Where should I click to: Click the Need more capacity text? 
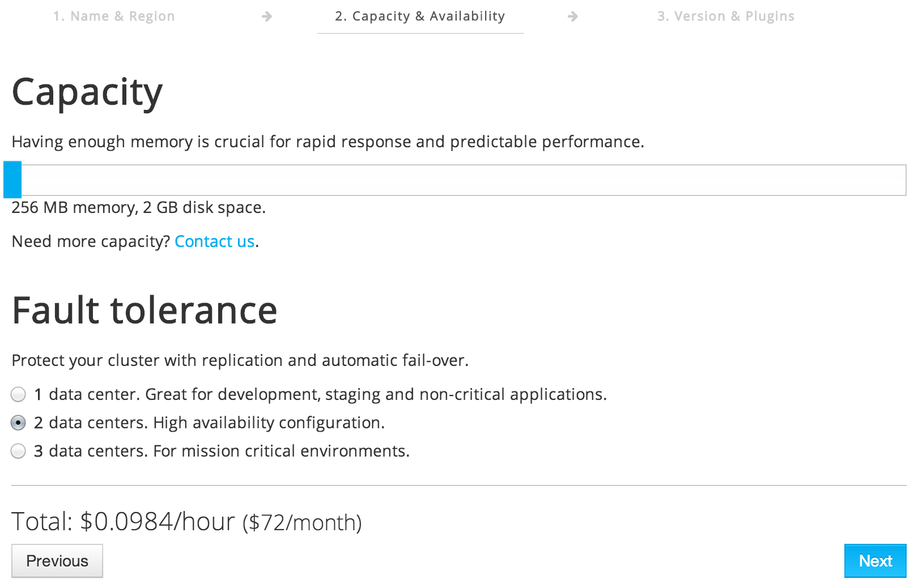point(91,241)
